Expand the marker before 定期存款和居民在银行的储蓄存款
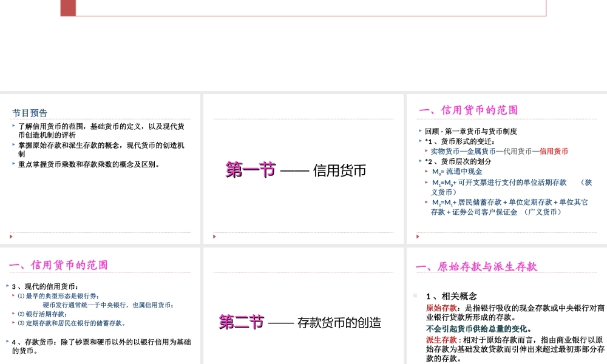This screenshot has width=607, height=364. [x=13, y=323]
